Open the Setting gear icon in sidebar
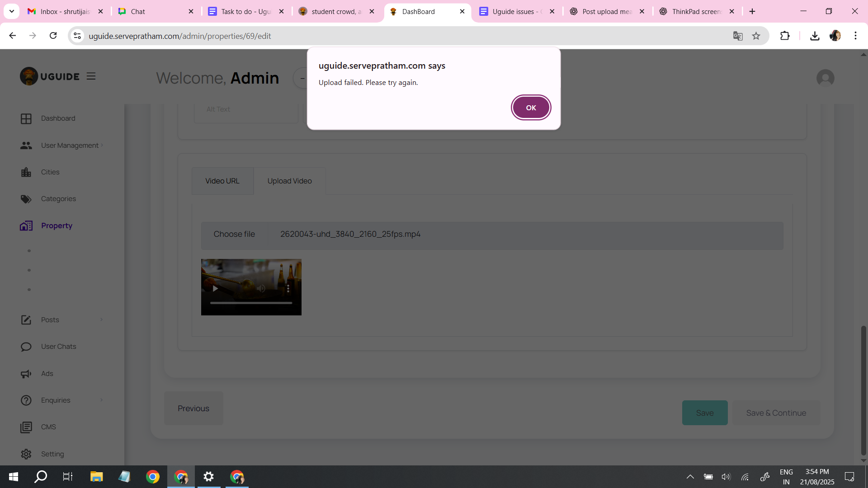The image size is (868, 488). click(x=26, y=454)
